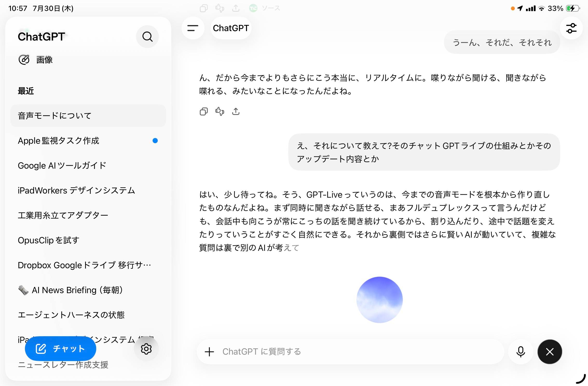The width and height of the screenshot is (588, 386).
Task: Open the chat options sliders icon
Action: (571, 28)
